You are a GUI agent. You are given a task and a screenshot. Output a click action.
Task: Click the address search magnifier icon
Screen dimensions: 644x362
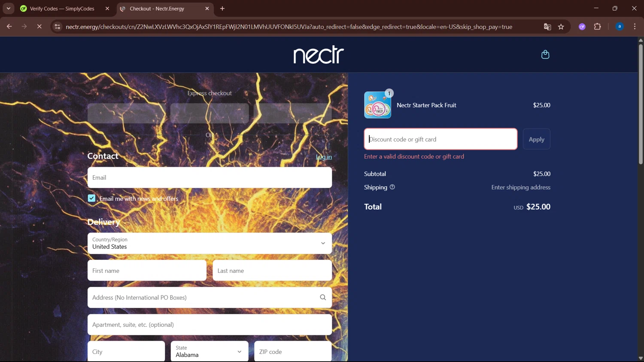tap(323, 297)
